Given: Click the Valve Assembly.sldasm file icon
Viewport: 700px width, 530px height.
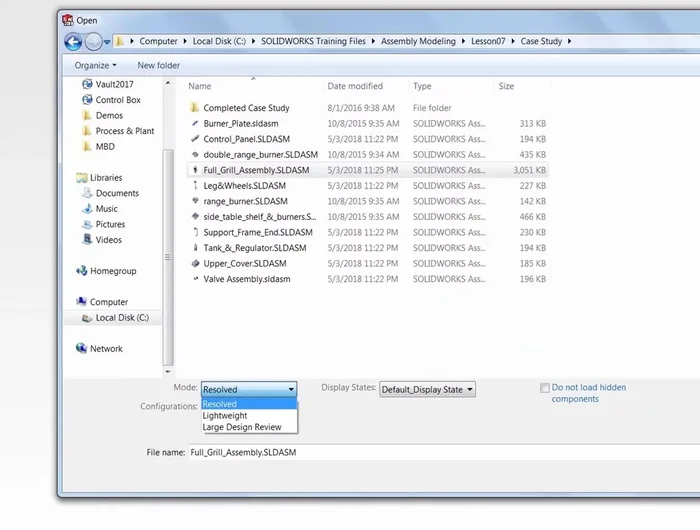Looking at the screenshot, I should tap(194, 279).
